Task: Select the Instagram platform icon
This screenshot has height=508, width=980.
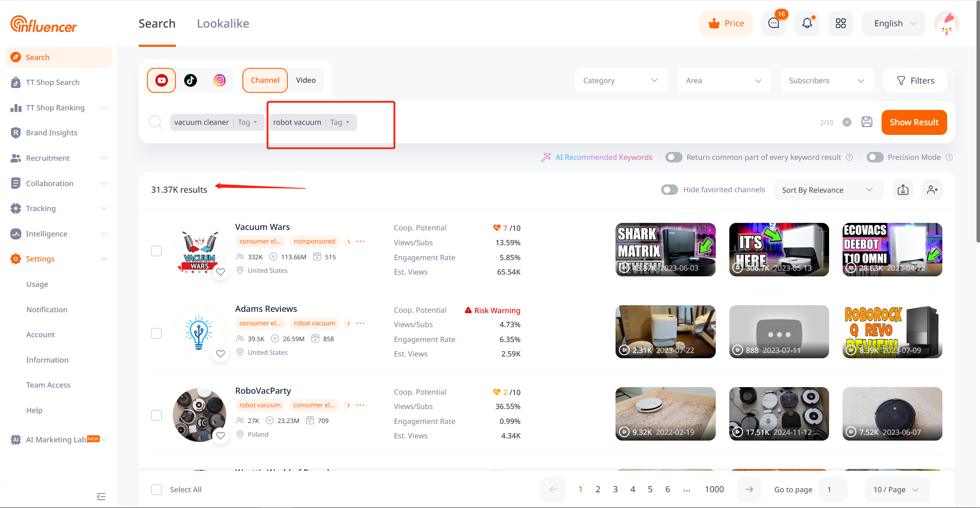Action: pos(219,80)
